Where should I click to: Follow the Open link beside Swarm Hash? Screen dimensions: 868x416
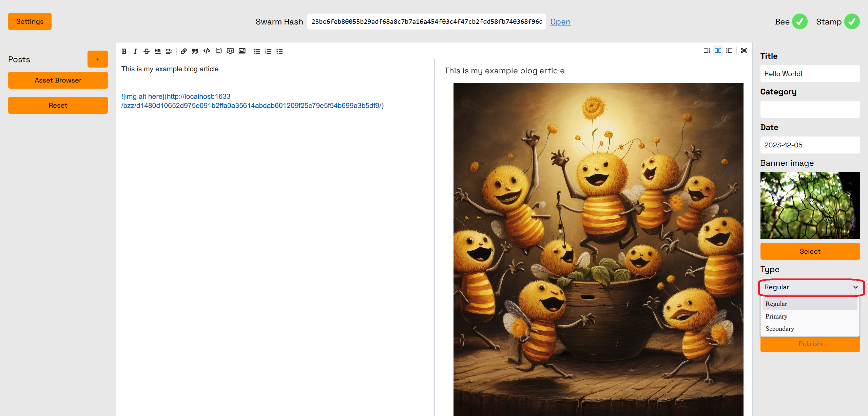pyautogui.click(x=560, y=22)
